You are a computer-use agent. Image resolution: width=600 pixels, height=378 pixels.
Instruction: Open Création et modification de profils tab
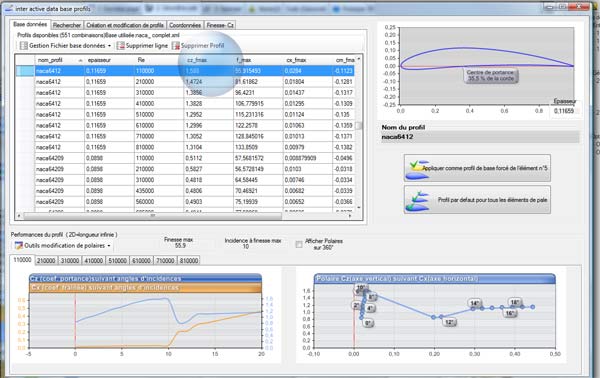pos(125,25)
